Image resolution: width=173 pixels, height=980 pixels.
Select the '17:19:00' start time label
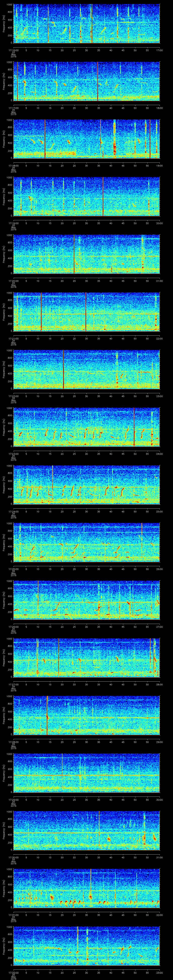tap(13, 223)
